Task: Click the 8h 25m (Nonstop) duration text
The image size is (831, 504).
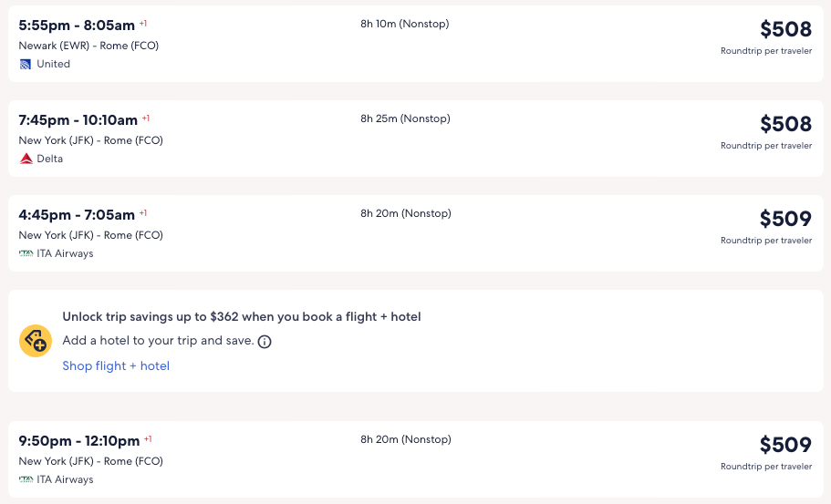Action: 405,118
